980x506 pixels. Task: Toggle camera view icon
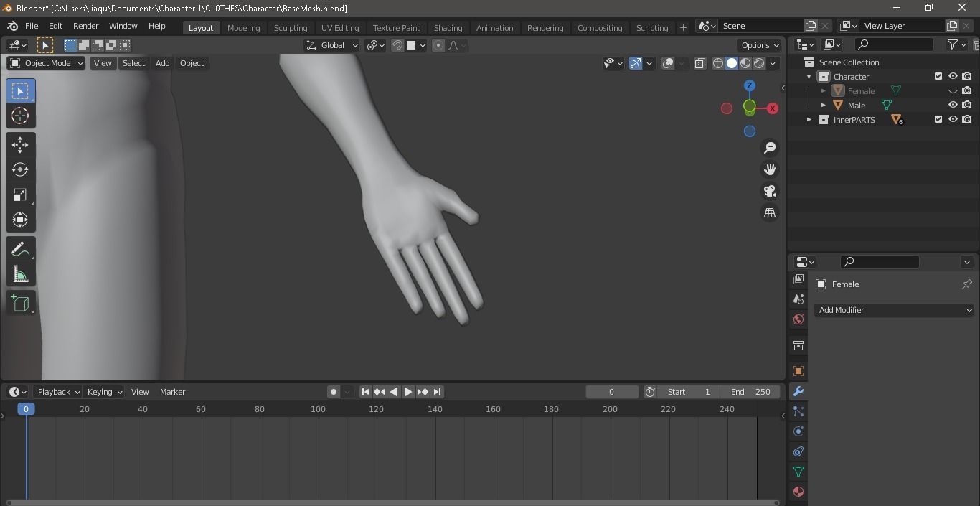click(x=770, y=191)
